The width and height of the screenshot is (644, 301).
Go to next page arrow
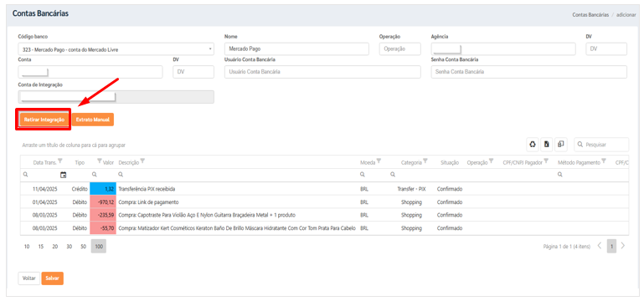[x=623, y=246]
